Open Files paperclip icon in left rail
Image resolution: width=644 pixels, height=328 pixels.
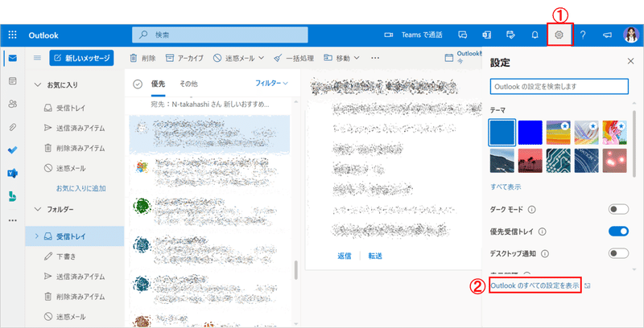pos(12,127)
